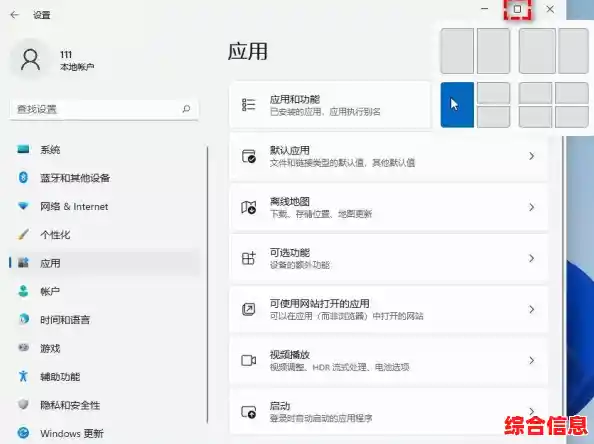Open the snap layouts maximize button
The image size is (594, 444).
[x=517, y=9]
